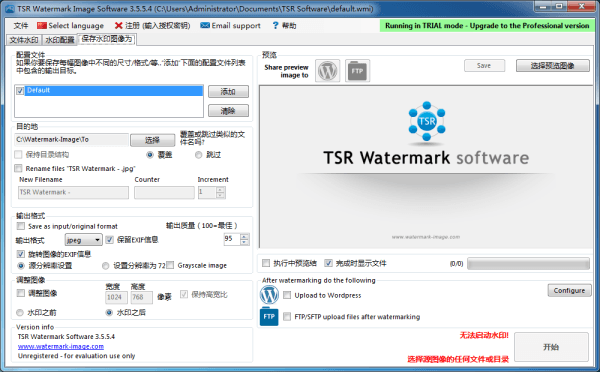Toggle 旋转图像的EXIF信息 checkbox
Screen dimensions: 600x372
(x=21, y=254)
